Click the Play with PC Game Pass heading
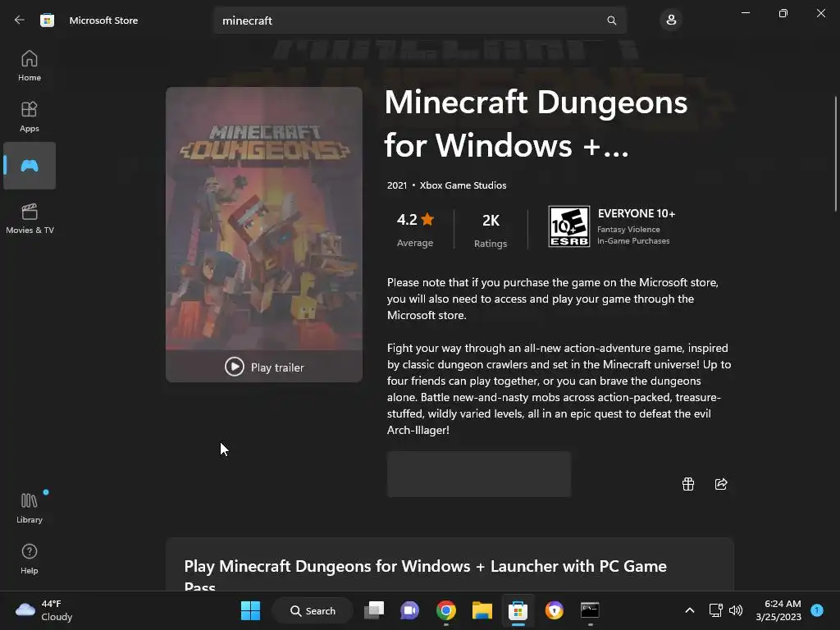 pyautogui.click(x=426, y=577)
